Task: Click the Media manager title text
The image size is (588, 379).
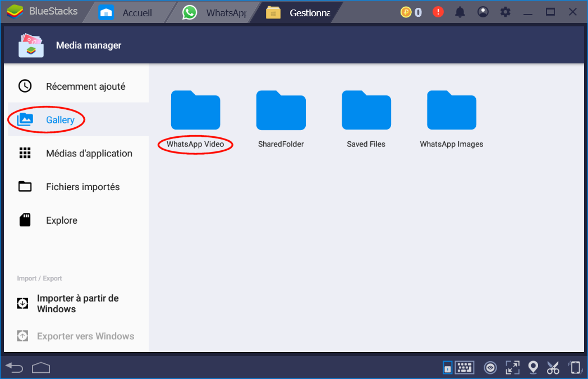Action: [x=89, y=45]
